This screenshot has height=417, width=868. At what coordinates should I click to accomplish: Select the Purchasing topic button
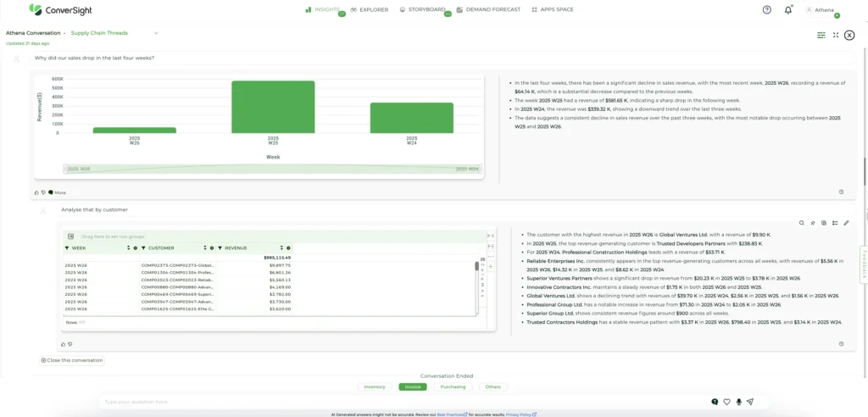point(453,386)
